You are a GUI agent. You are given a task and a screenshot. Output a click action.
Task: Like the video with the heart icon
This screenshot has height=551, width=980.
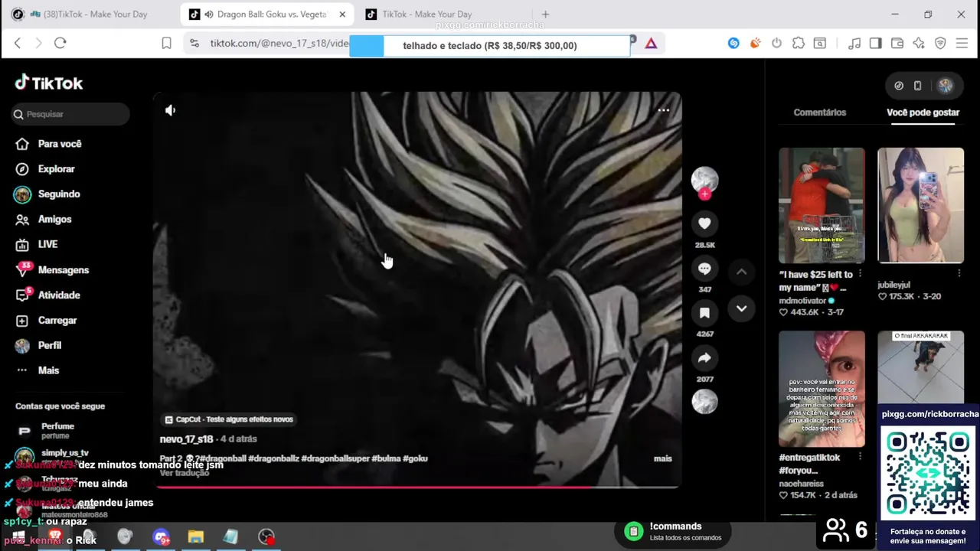point(704,223)
